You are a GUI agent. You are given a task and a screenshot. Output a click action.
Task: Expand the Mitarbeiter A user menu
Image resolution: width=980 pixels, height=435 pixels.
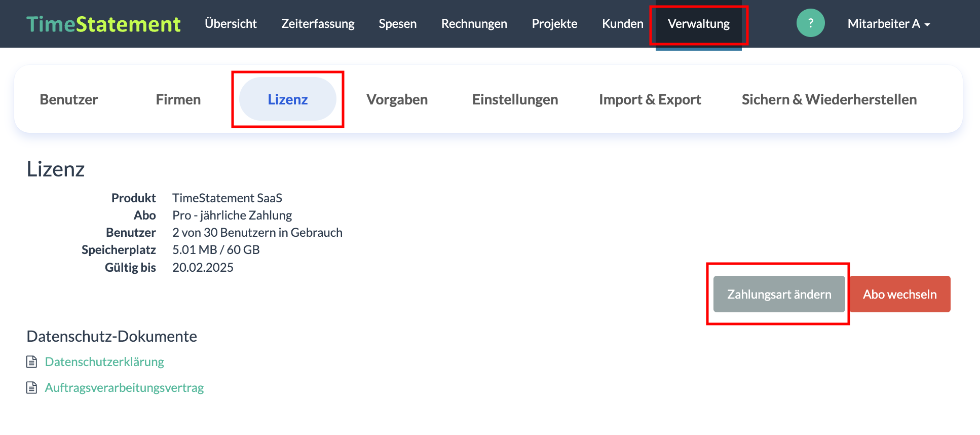[x=889, y=24]
